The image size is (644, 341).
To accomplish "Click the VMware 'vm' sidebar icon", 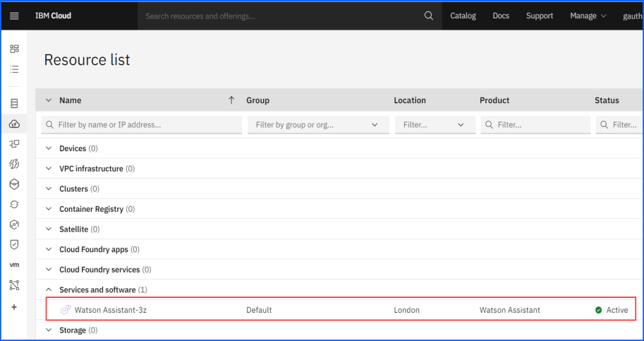I will 14,265.
